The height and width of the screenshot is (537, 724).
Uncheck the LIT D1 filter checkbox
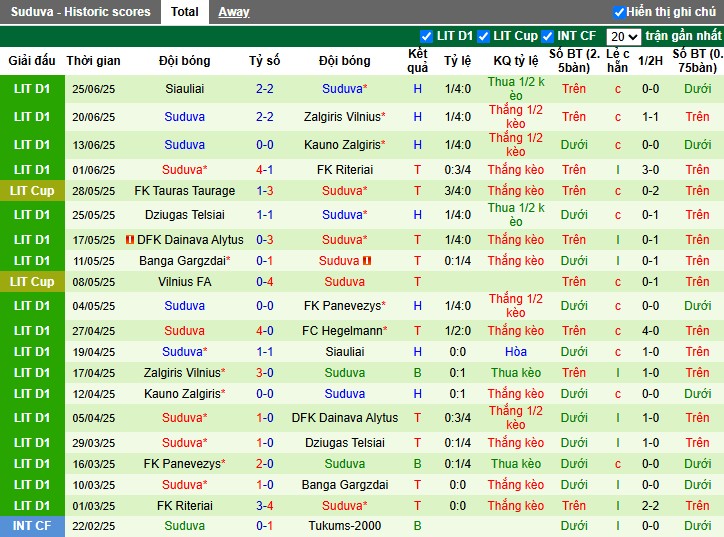click(x=426, y=36)
